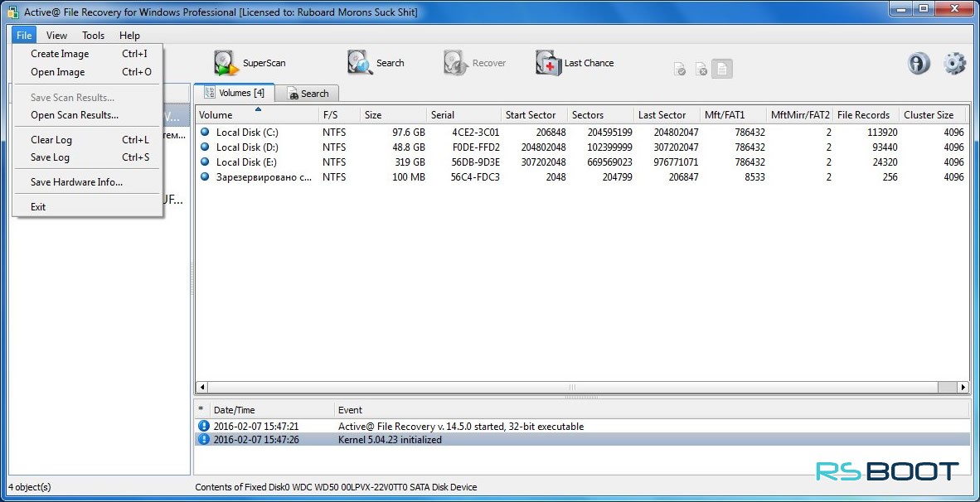Viewport: 980px width, 502px height.
Task: Click the info icon of the 15:47:21 log entry
Action: (x=204, y=427)
